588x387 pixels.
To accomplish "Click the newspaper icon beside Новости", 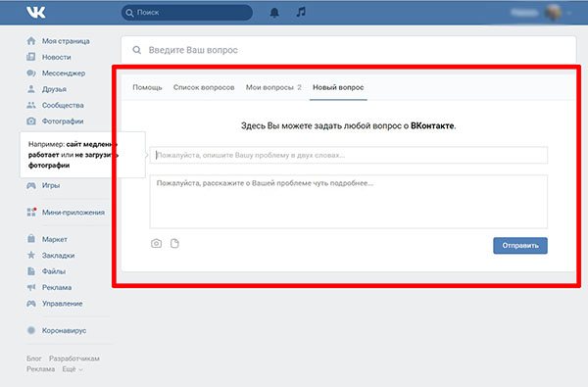I will click(31, 57).
